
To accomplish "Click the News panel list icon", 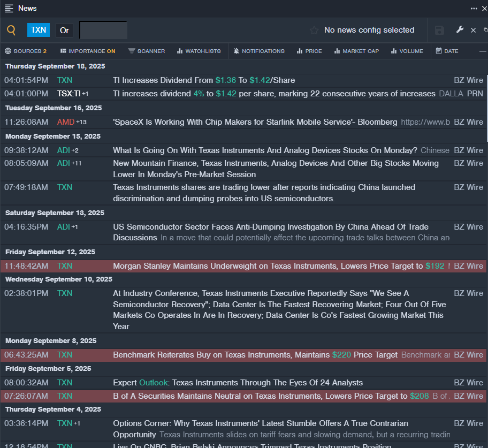I will [9, 8].
